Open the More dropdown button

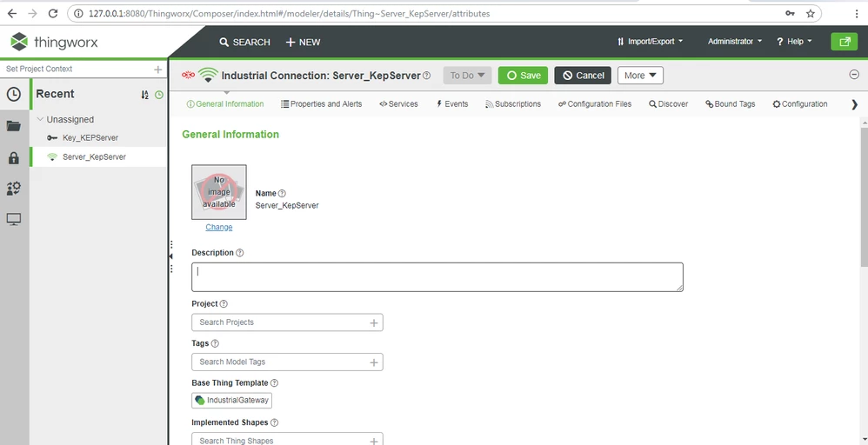coord(640,76)
